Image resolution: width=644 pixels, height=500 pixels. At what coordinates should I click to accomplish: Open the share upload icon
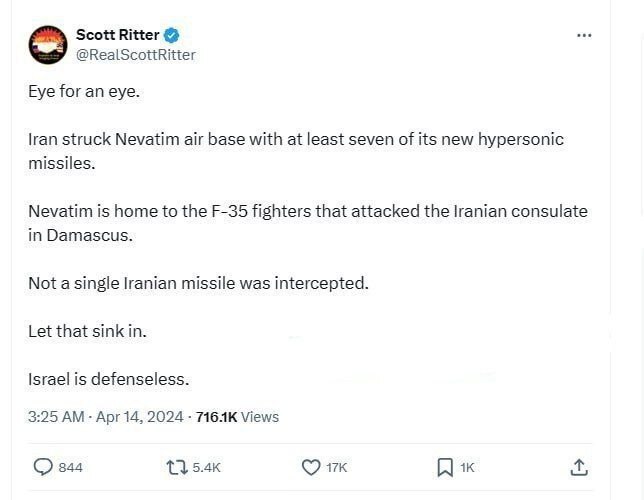(x=579, y=467)
